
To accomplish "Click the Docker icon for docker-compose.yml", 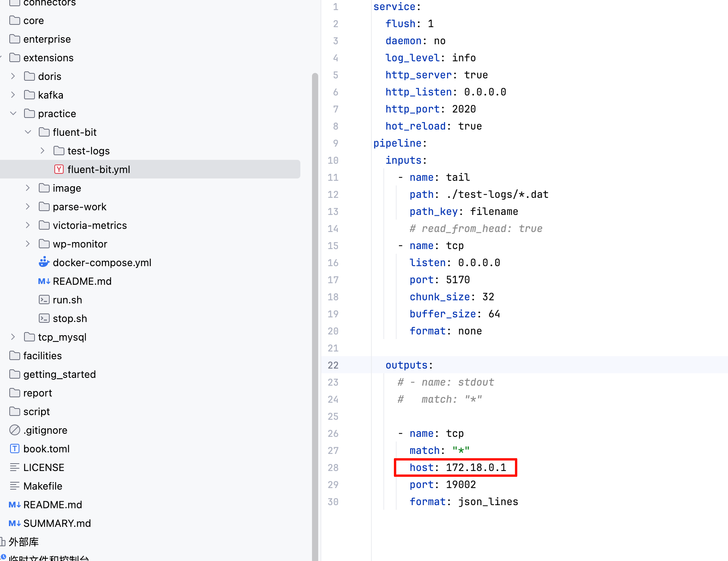I will 44,262.
